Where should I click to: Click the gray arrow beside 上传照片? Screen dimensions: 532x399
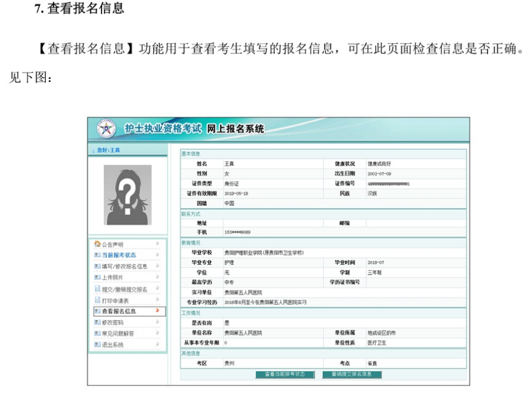(157, 277)
